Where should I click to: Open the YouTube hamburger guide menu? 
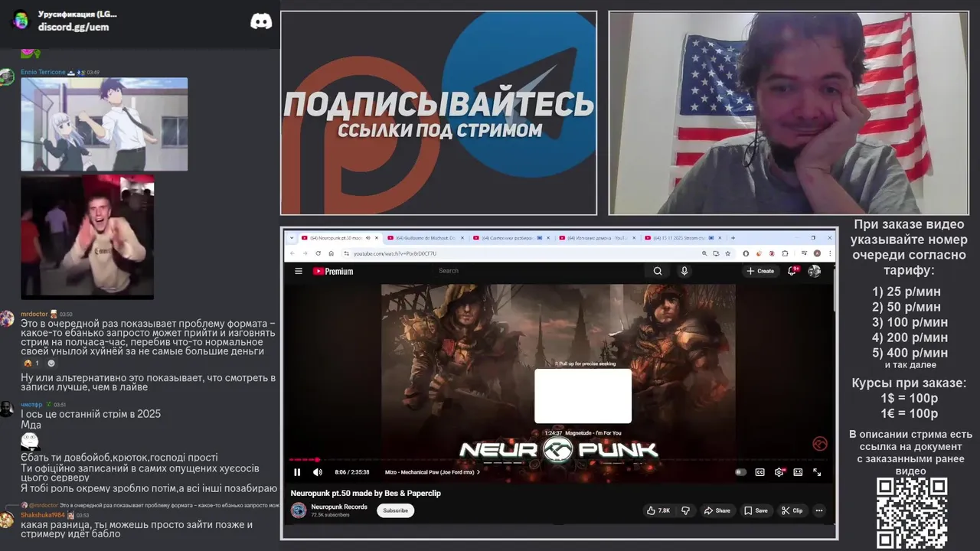click(x=299, y=271)
